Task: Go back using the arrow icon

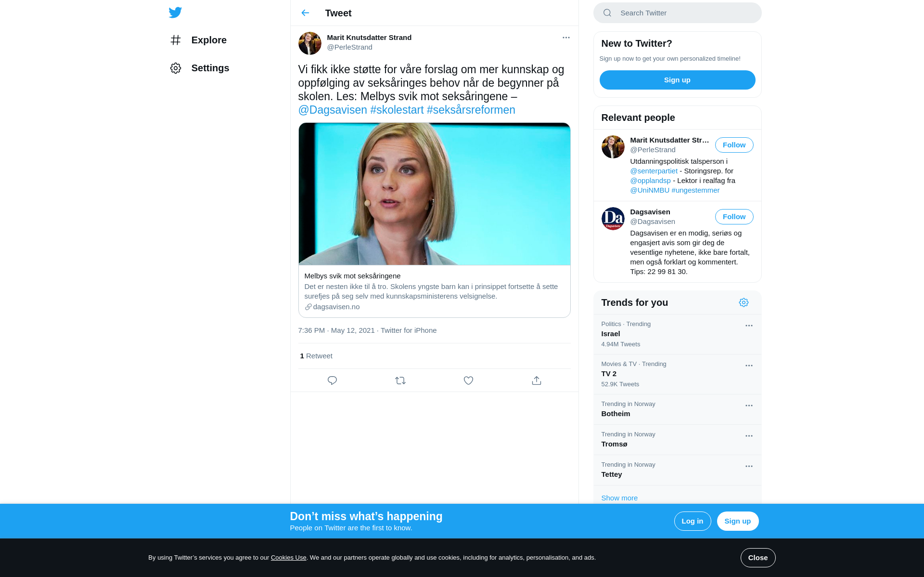Action: [x=305, y=13]
